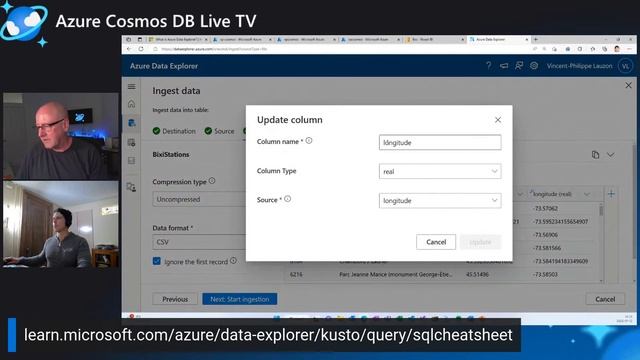The image size is (640, 360).
Task: Open the Help question mark icon
Action: point(489,65)
